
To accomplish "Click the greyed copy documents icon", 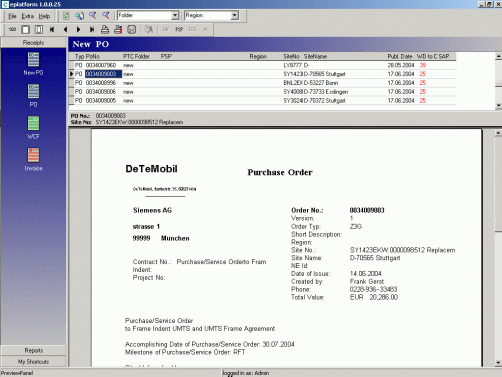I will point(149,30).
